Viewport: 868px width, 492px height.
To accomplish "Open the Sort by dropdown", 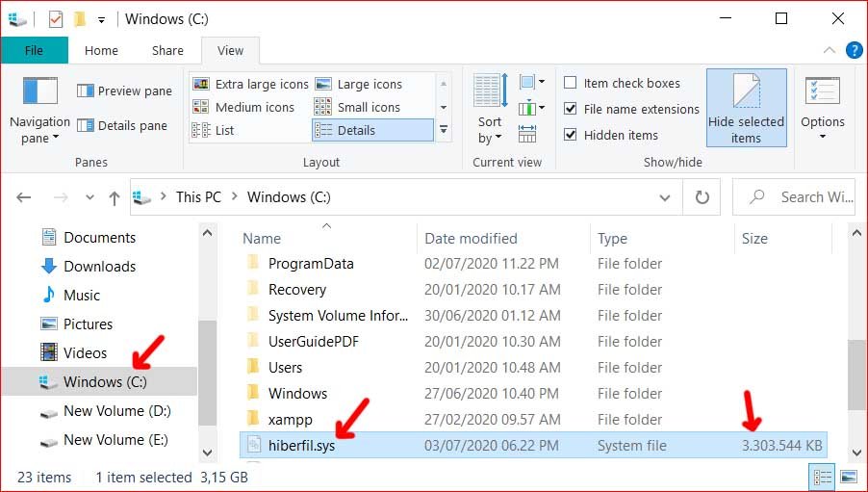I will click(x=490, y=109).
